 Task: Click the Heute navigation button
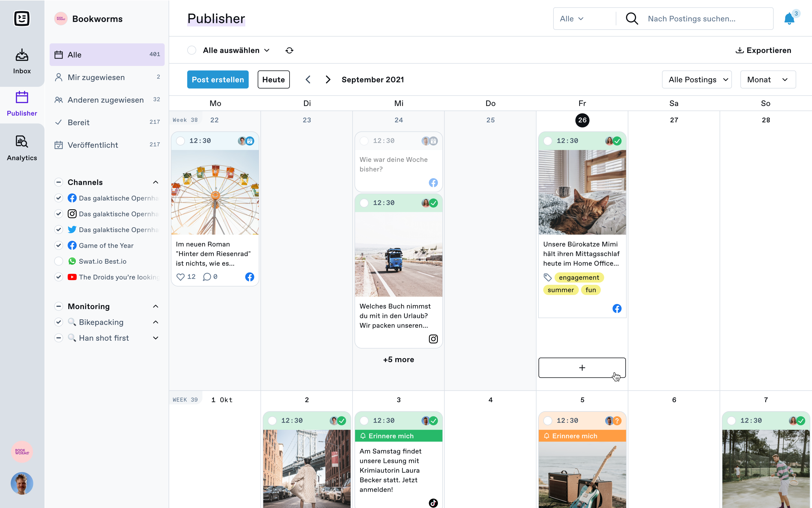tap(273, 79)
